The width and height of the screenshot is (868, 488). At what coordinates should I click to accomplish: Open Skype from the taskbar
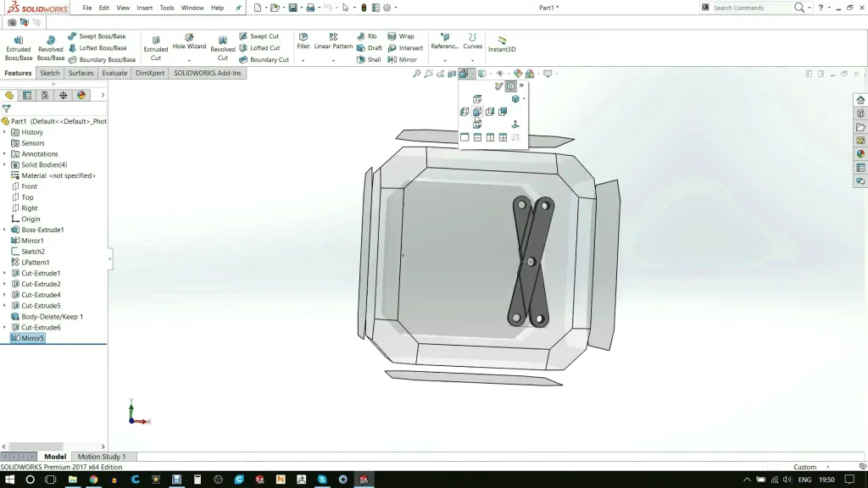click(x=322, y=480)
